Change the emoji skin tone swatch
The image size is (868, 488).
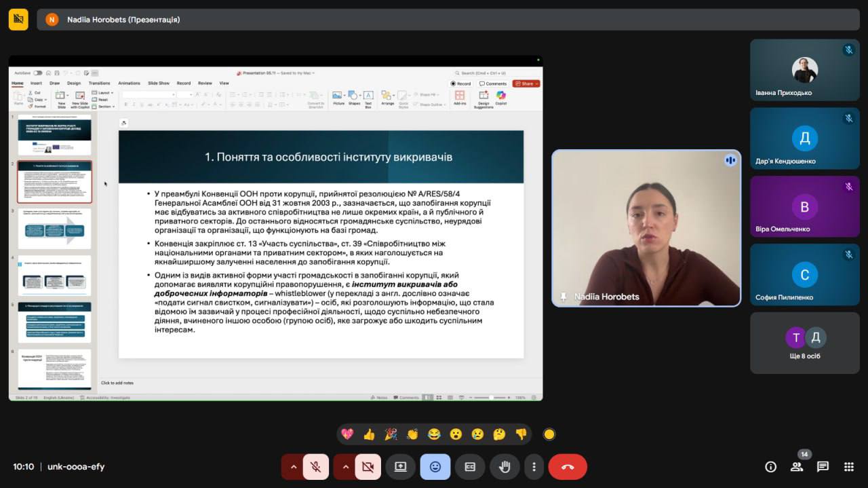point(549,434)
